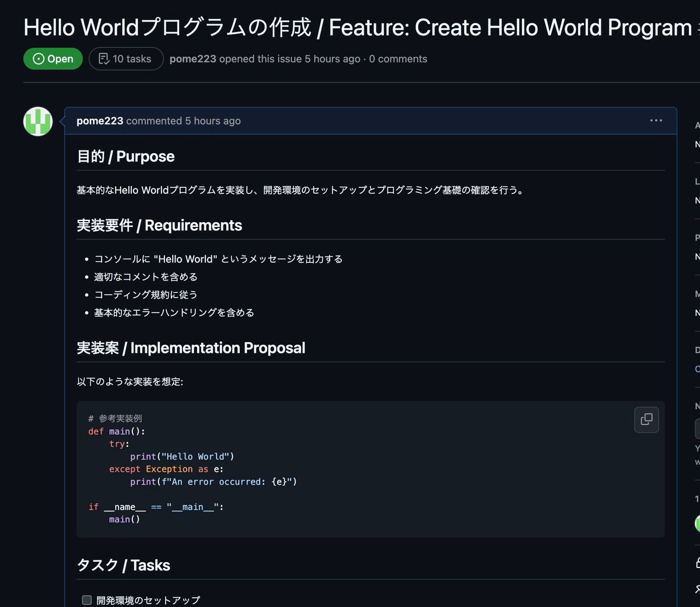
Task: Click the 10 tasks progress badge
Action: click(125, 58)
